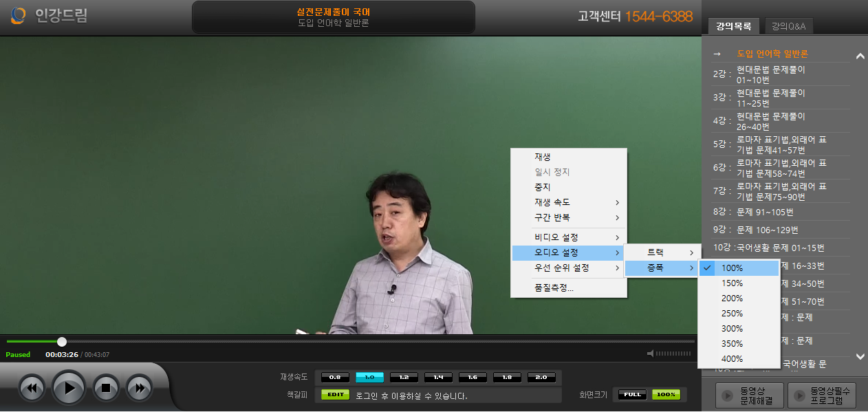Expand 구간 반복 submenu
Image resolution: width=868 pixels, height=412 pixels.
coord(569,217)
